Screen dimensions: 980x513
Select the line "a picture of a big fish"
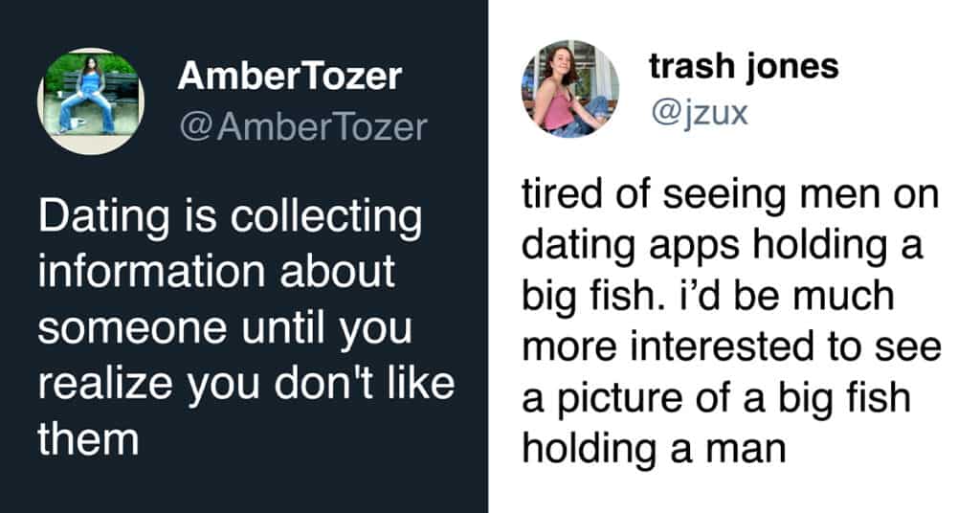coord(716,397)
